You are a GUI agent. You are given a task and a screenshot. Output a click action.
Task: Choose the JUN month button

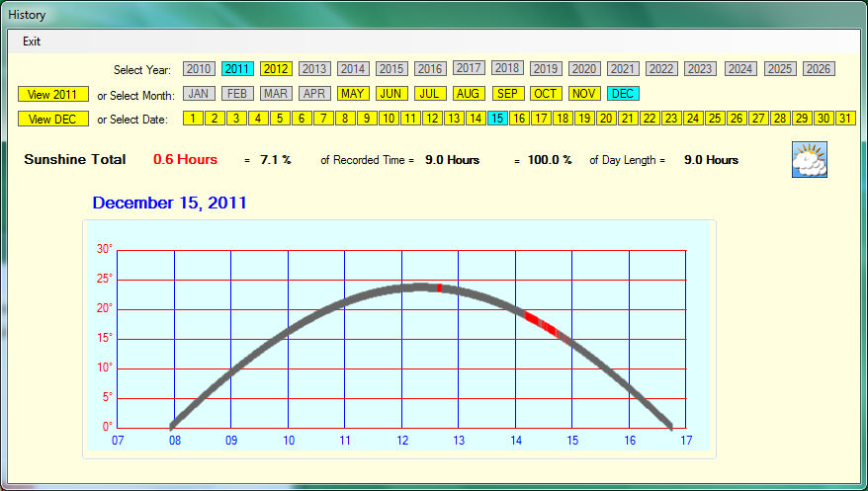point(391,94)
